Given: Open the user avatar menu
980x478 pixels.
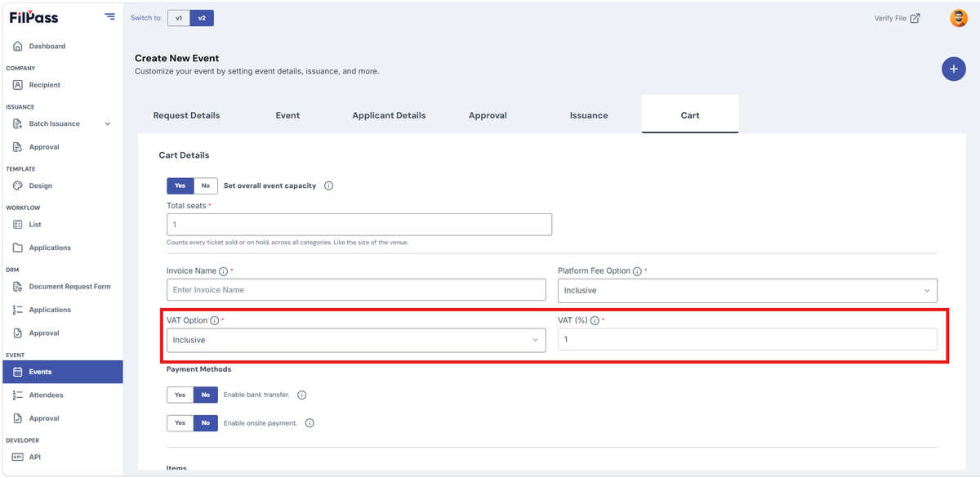Looking at the screenshot, I should click(959, 18).
